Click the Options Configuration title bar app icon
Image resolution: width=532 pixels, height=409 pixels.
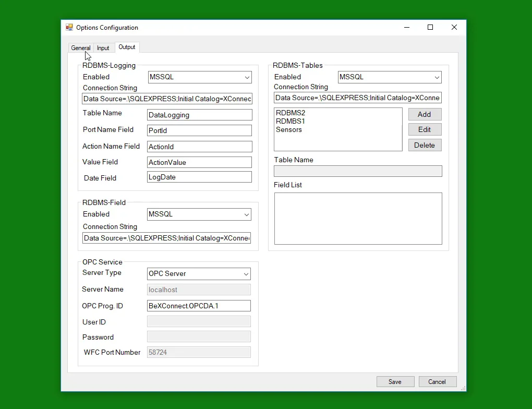pos(69,28)
